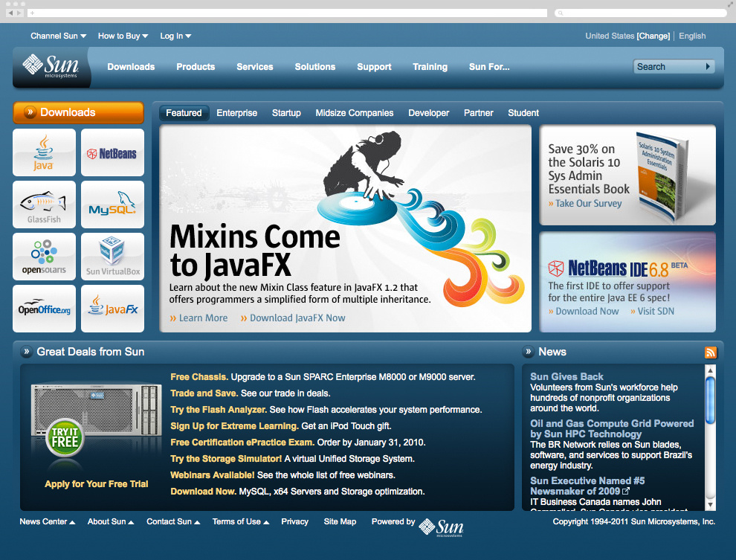Open the Channel Sun dropdown

coord(58,36)
